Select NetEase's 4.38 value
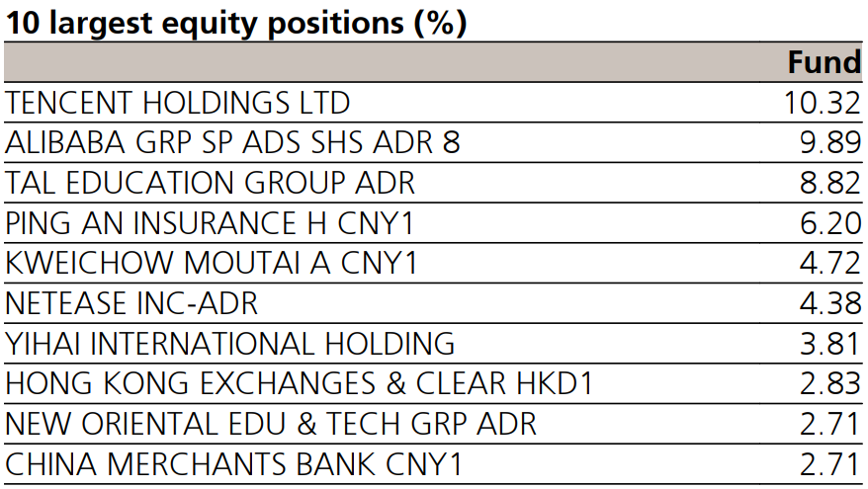The width and height of the screenshot is (868, 489). click(830, 303)
